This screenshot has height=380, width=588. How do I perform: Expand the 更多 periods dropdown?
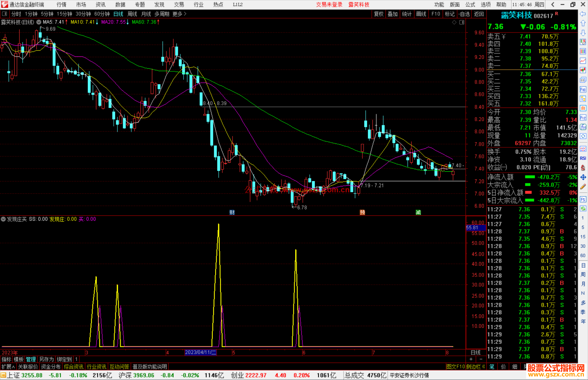[179, 14]
